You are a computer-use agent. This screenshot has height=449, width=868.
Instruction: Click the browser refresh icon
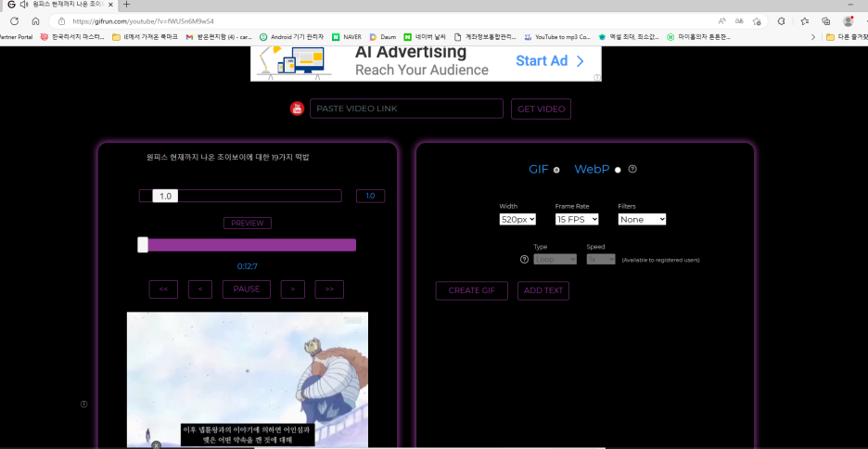[15, 21]
